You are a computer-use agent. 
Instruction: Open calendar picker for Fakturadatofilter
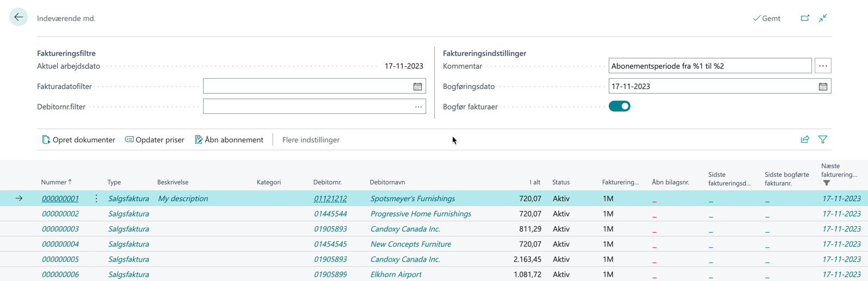[417, 86]
